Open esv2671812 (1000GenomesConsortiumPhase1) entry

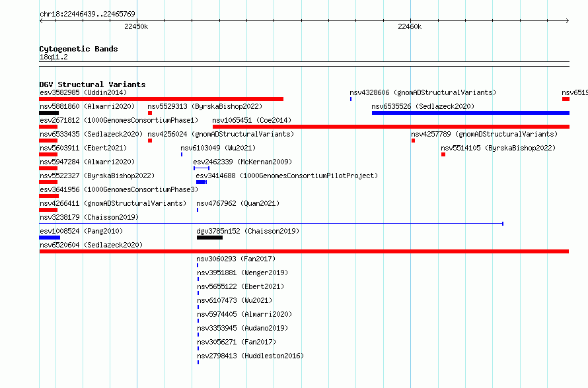(119, 120)
